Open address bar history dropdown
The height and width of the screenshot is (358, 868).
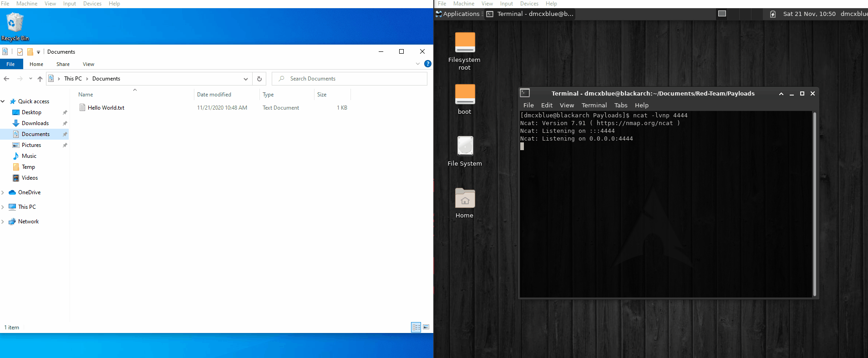pos(246,79)
